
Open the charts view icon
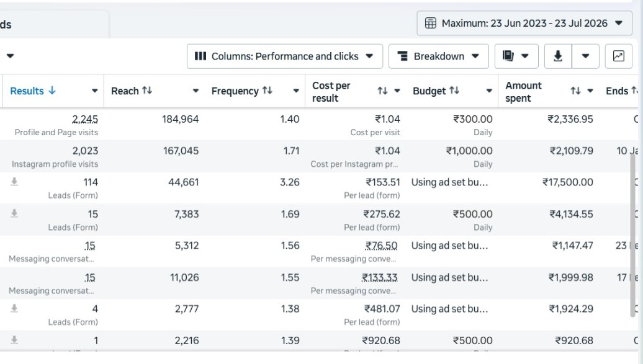[x=618, y=56]
